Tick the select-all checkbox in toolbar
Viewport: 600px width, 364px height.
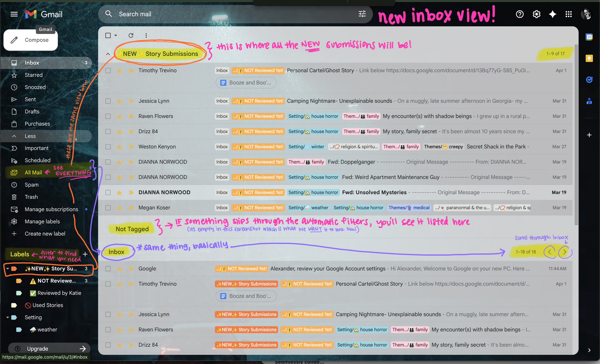click(x=108, y=36)
